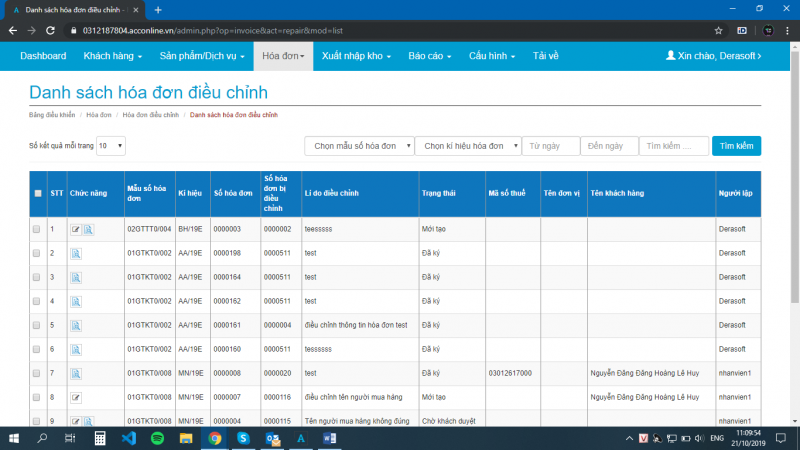Image resolution: width=800 pixels, height=450 pixels.
Task: Click browser address bar URL
Action: 213,31
